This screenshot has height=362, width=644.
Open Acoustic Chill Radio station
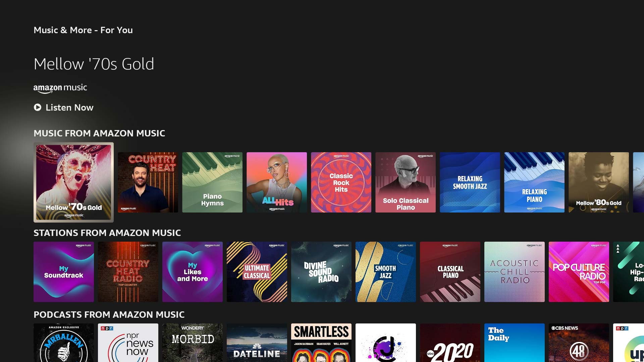pyautogui.click(x=515, y=272)
